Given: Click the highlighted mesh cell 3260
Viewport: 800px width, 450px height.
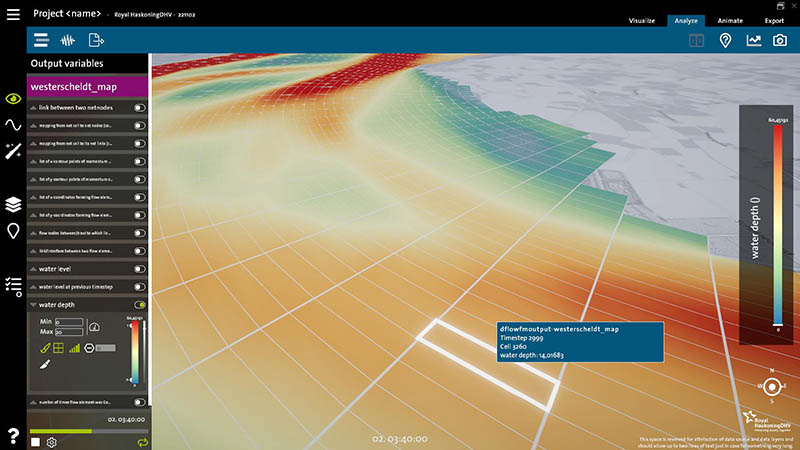Looking at the screenshot, I should pos(488,364).
